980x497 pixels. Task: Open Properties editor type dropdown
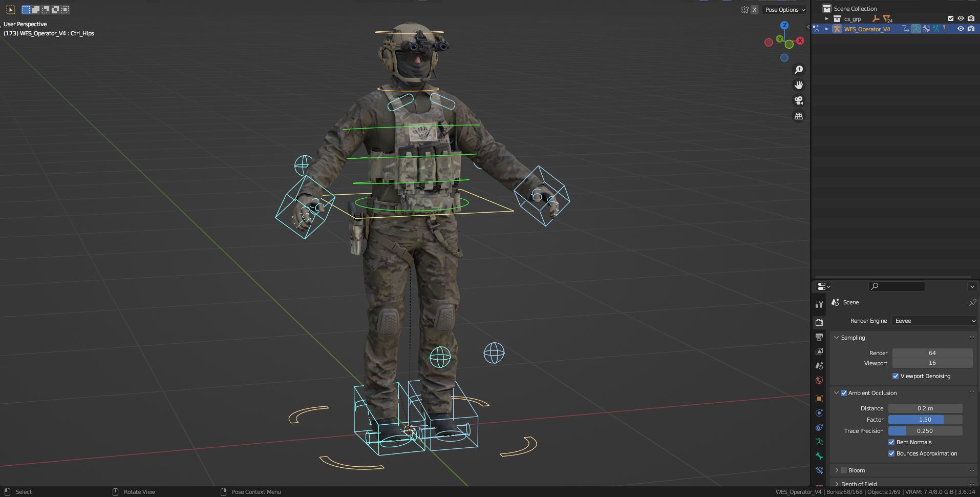pyautogui.click(x=824, y=286)
